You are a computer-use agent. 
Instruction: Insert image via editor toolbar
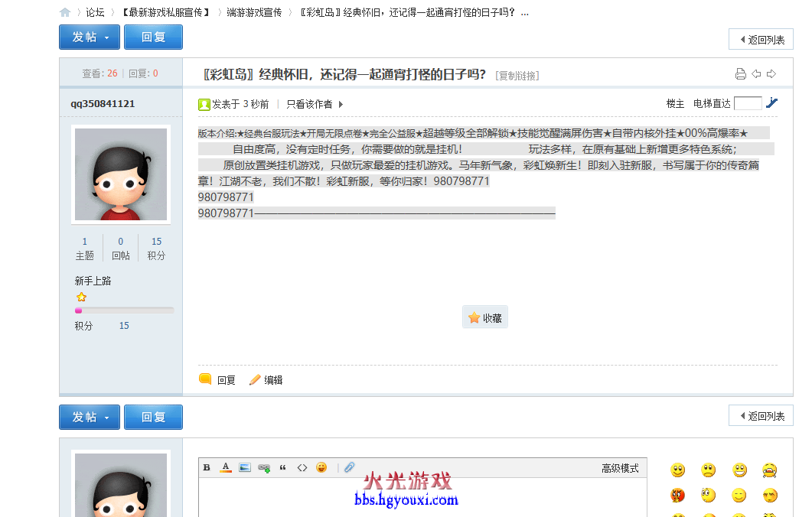tap(245, 468)
